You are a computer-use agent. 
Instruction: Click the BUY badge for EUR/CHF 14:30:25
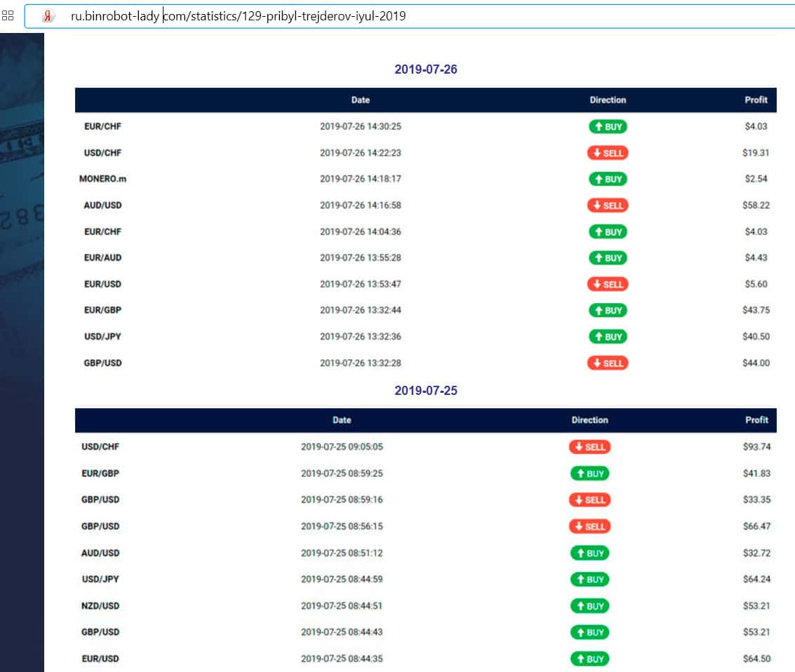pos(607,126)
